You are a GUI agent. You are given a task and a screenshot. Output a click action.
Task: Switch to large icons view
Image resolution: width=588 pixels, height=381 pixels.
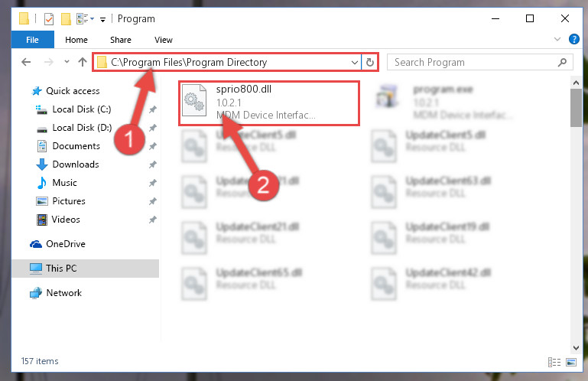(x=571, y=362)
